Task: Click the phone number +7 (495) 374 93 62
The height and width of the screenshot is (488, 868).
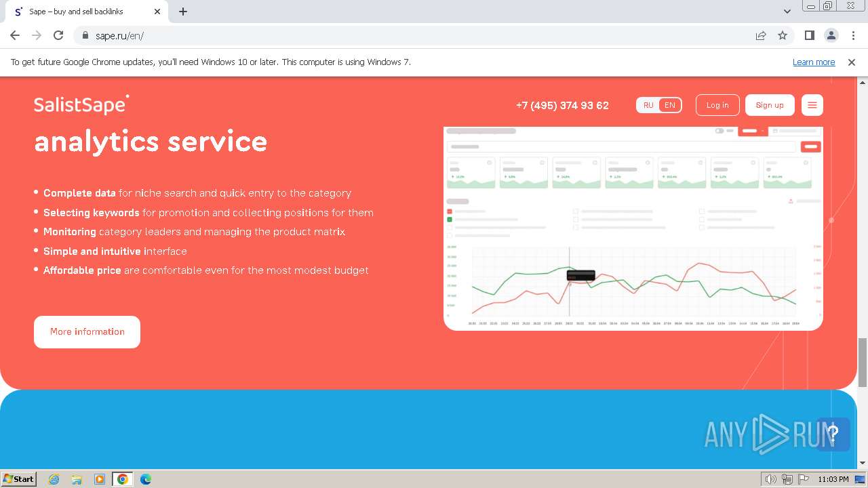Action: (x=562, y=105)
